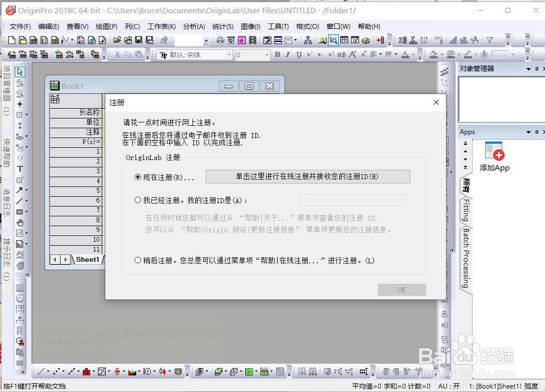Click the New Function plot icon
The height and width of the screenshot is (392, 545).
65,40
